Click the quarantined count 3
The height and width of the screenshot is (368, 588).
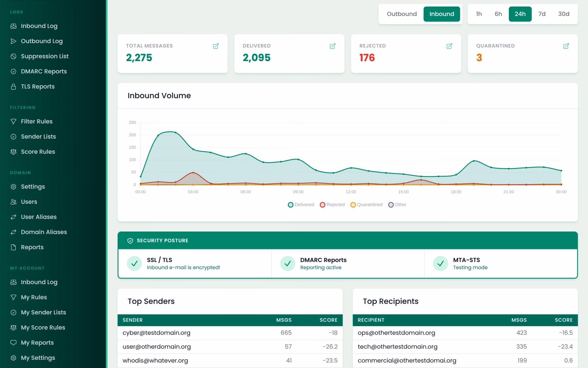tap(479, 58)
